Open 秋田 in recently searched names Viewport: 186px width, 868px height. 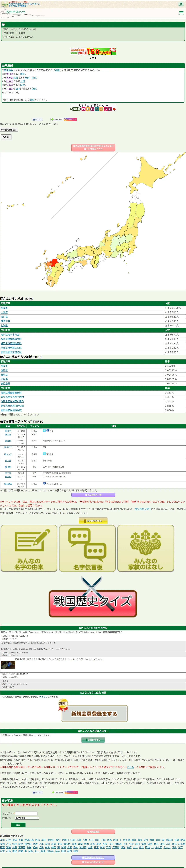(x=97, y=840)
